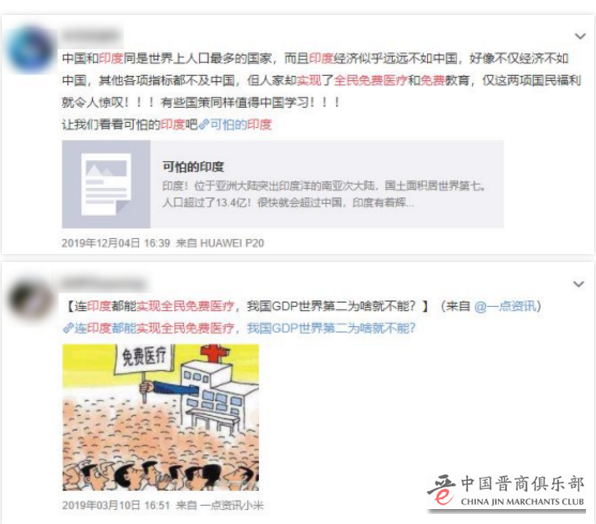Image resolution: width=596 pixels, height=524 pixels.
Task: Click link icon before 连印度都能实现全民免费医疗
Action: [68, 328]
